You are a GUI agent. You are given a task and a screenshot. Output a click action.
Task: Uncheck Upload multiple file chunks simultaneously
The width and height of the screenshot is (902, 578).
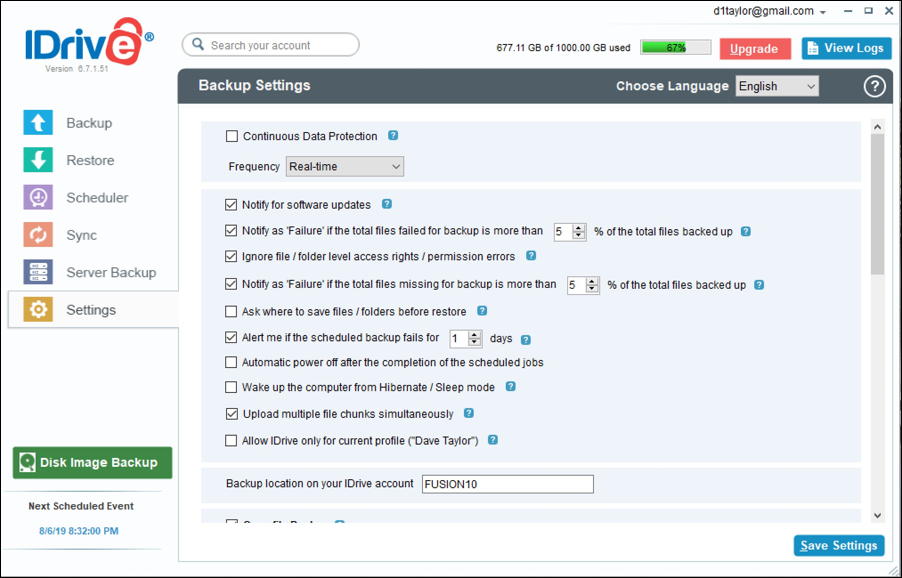click(232, 414)
